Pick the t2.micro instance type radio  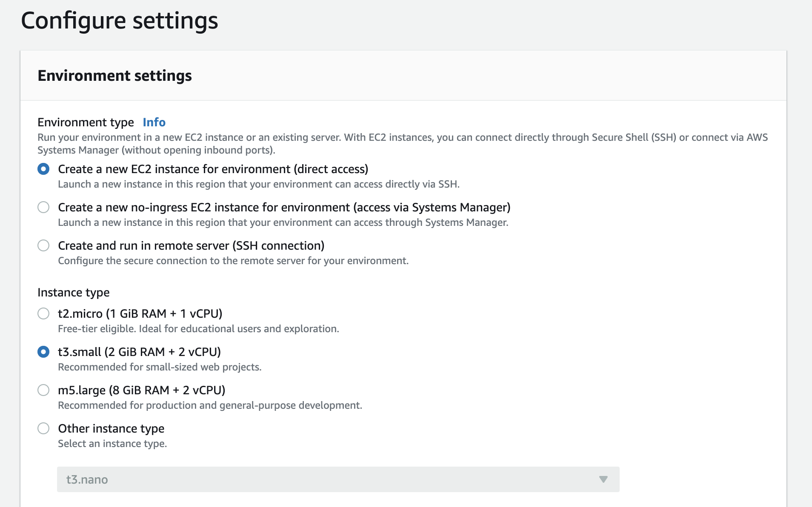tap(43, 313)
